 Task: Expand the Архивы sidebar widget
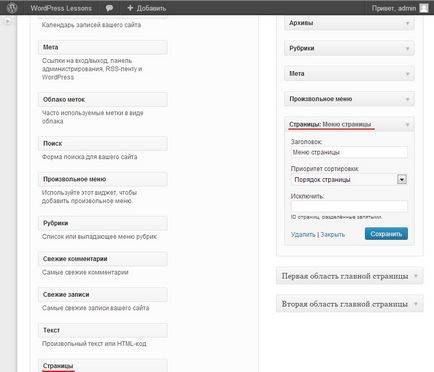[349, 23]
